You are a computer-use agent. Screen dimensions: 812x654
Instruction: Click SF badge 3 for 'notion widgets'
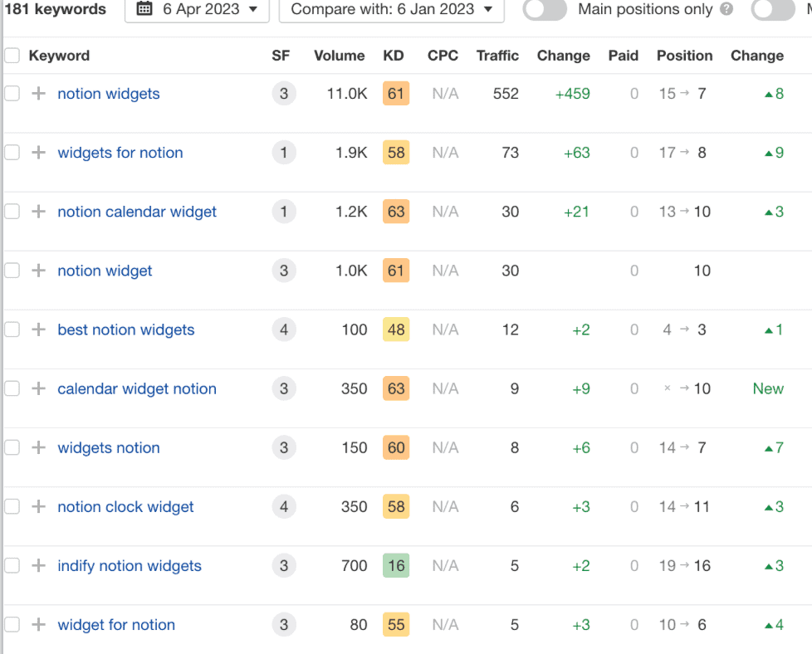point(284,94)
